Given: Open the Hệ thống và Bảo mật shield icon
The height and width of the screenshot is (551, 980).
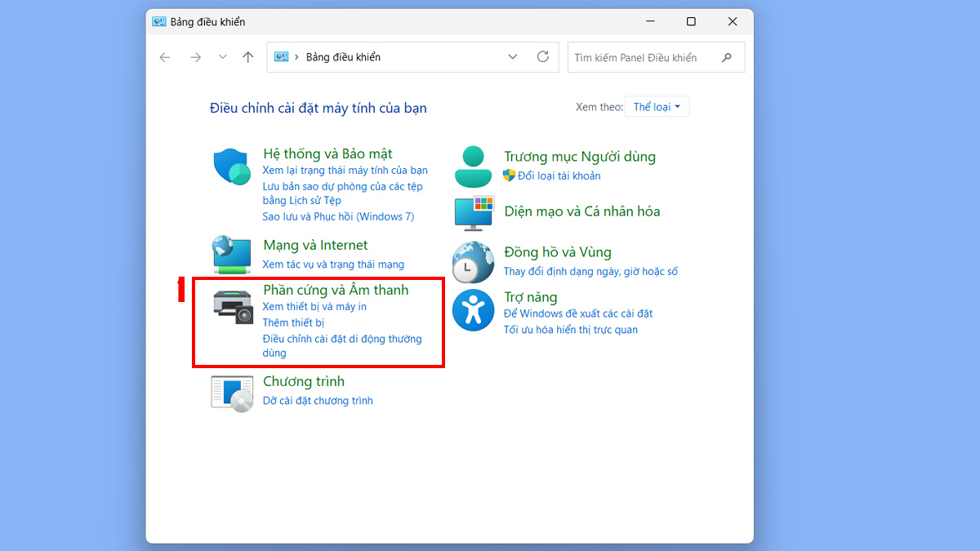Looking at the screenshot, I should tap(232, 167).
